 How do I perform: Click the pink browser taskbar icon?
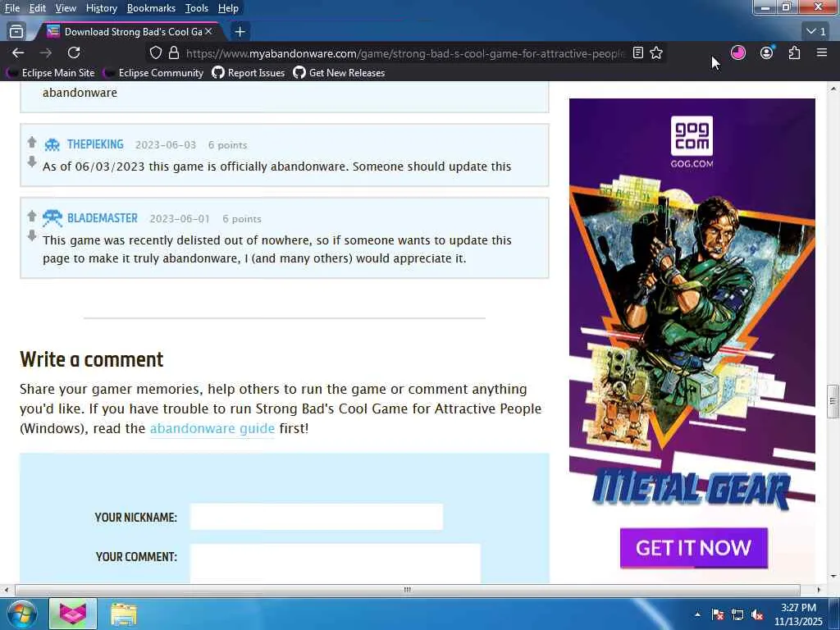73,614
